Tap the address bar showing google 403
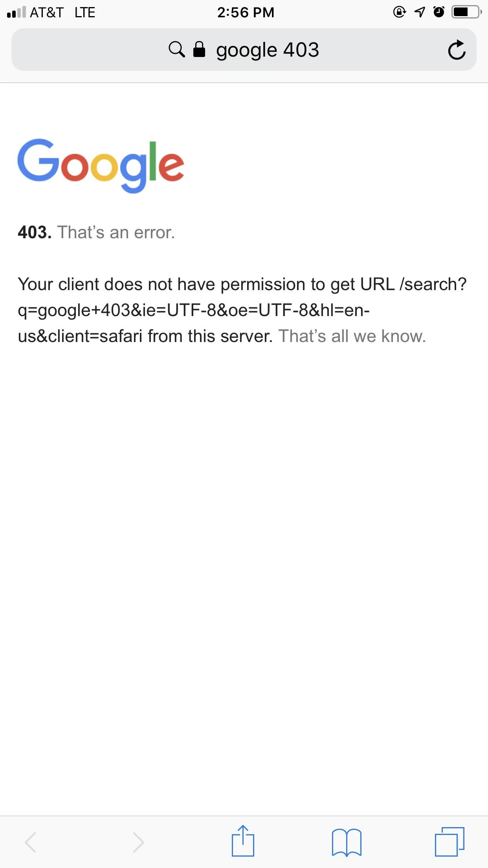488x868 pixels. pyautogui.click(x=244, y=50)
